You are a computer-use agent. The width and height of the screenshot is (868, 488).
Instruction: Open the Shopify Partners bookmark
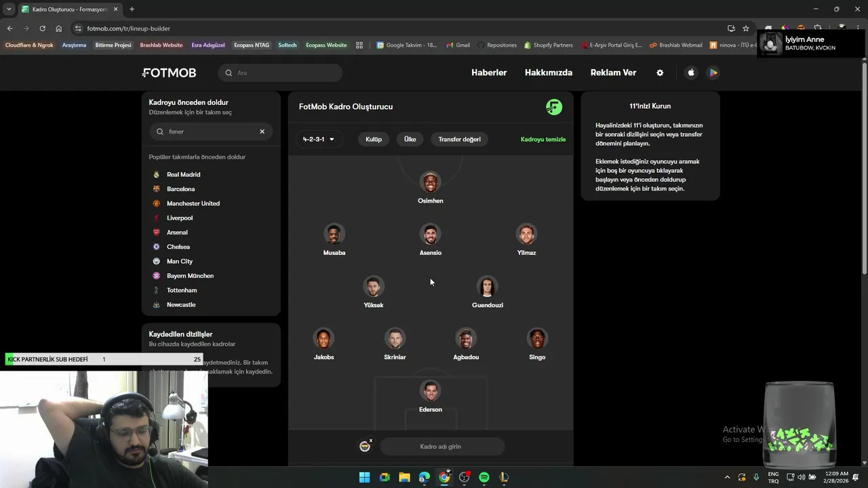[549, 45]
